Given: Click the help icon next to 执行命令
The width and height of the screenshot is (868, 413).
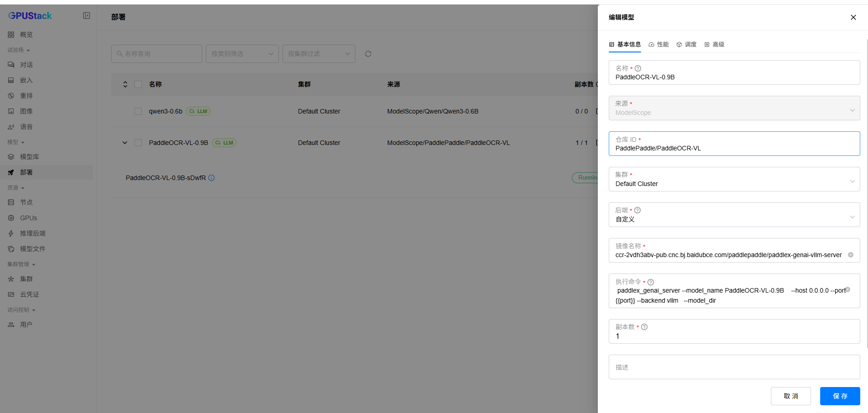Looking at the screenshot, I should click(651, 282).
